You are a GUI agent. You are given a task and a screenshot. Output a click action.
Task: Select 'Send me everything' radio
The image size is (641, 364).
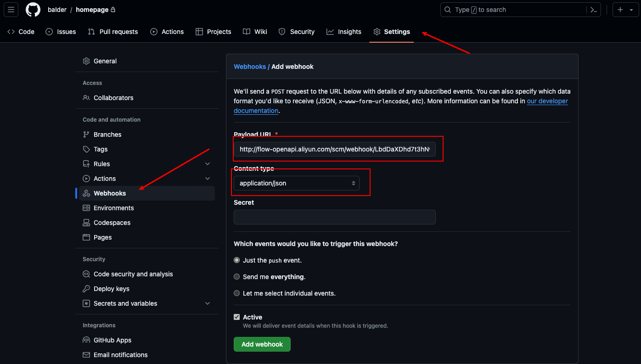pos(237,277)
